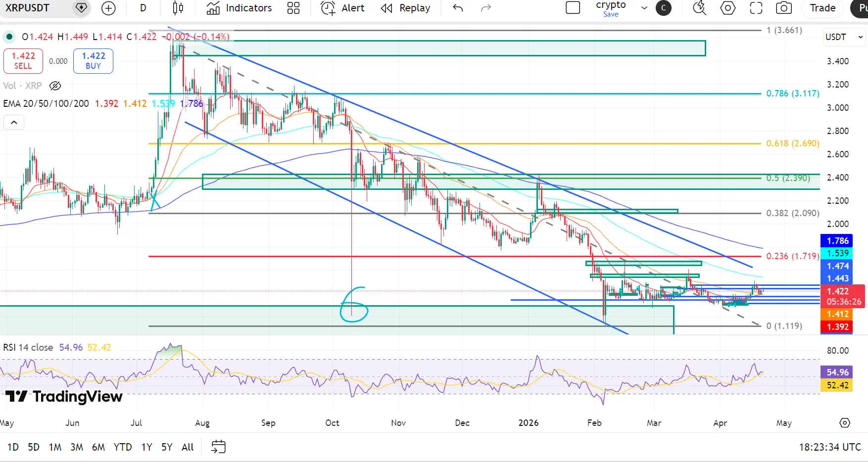
Task: Undo the last chart action
Action: coord(458,8)
